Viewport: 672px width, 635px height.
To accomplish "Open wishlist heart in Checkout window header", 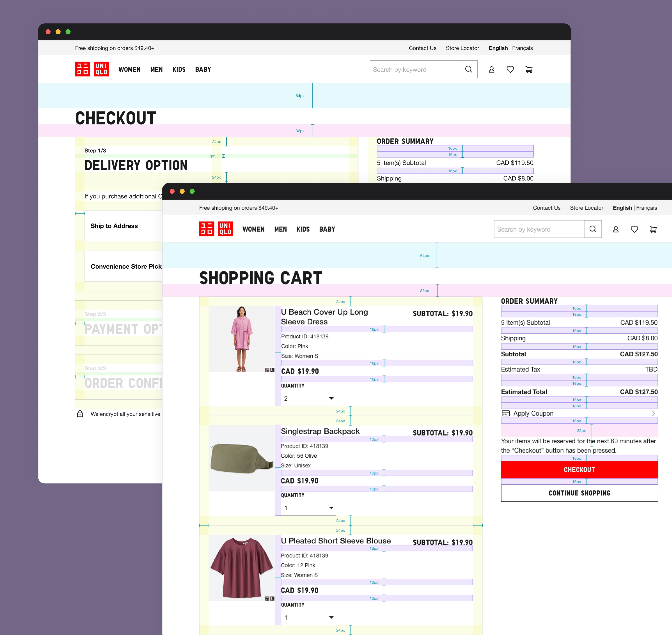I will pyautogui.click(x=510, y=69).
